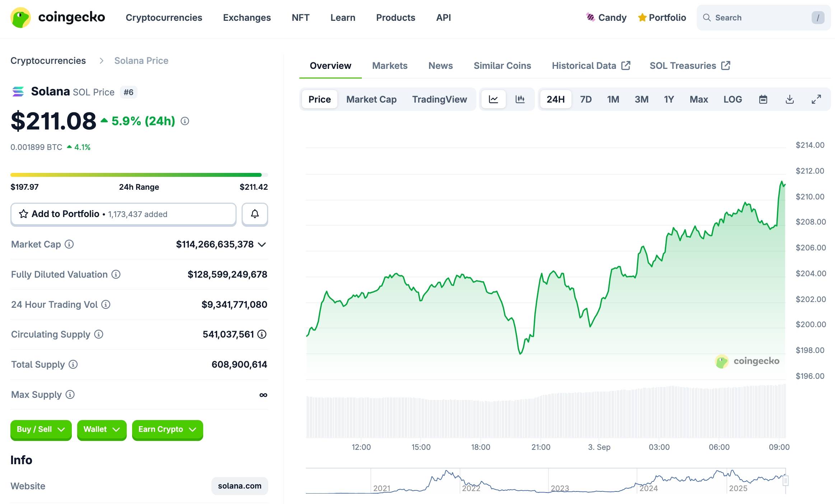Click the Circulating Supply label info icon
835x504 pixels.
point(99,334)
